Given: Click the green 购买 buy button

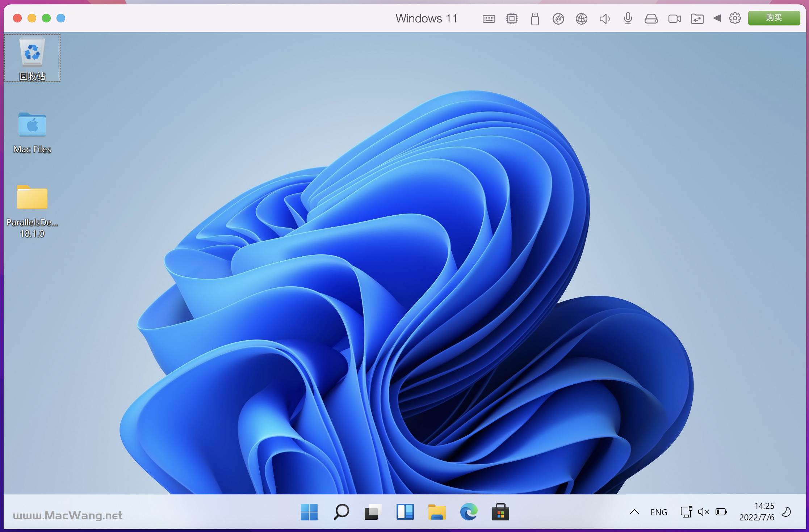Looking at the screenshot, I should click(x=774, y=18).
